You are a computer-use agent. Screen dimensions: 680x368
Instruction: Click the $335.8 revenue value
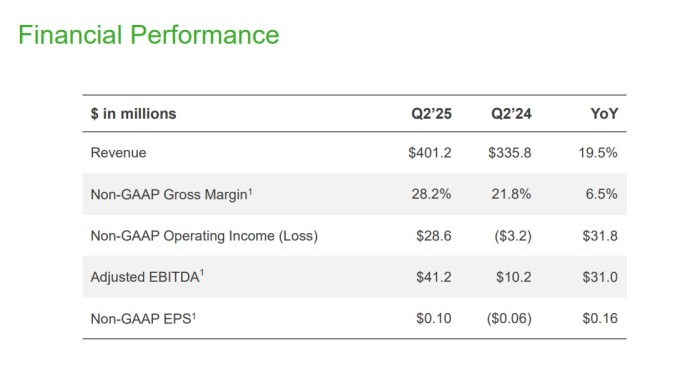pos(510,153)
